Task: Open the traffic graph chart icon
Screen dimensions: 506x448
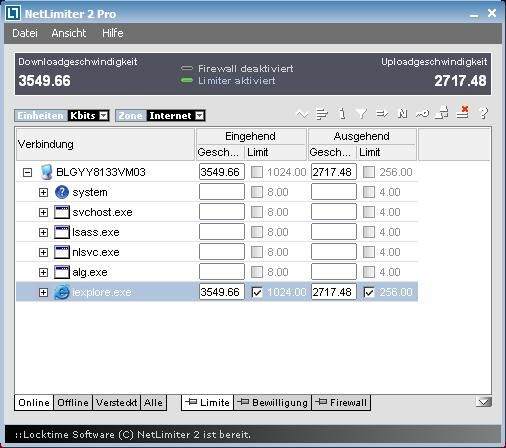Action: point(302,114)
